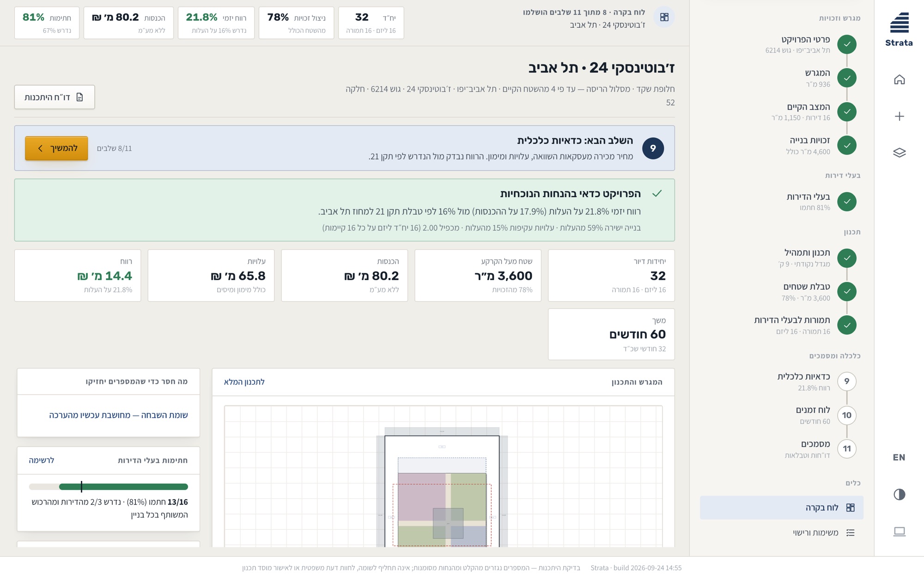Click the 'ניצול זכויות 78%' header chip

point(296,23)
